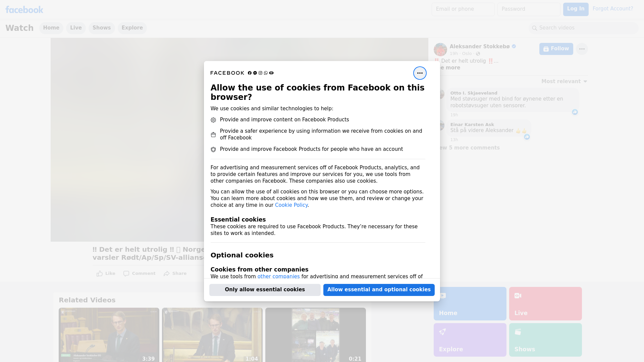Click the like reaction on Otto's comment
This screenshot has width=644, height=362.
pyautogui.click(x=575, y=112)
